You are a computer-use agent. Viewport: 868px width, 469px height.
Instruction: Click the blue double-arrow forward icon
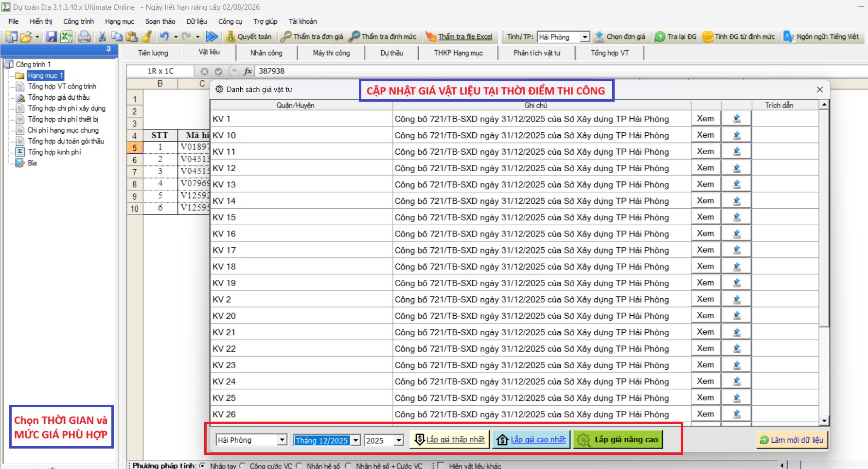(212, 36)
